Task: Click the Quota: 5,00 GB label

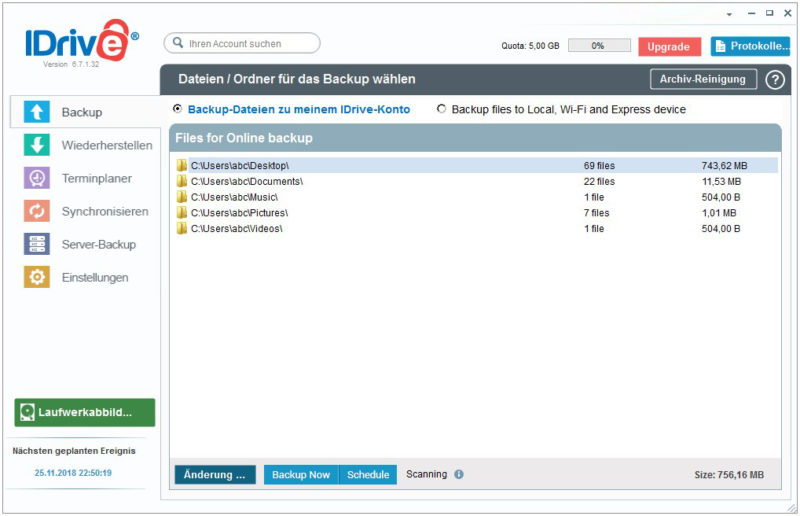Action: pos(530,45)
